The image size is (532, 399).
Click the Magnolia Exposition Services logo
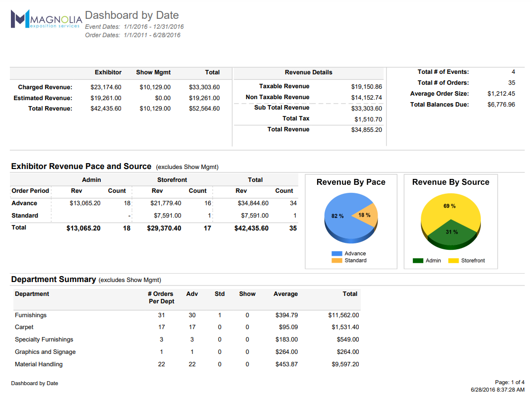[45, 19]
